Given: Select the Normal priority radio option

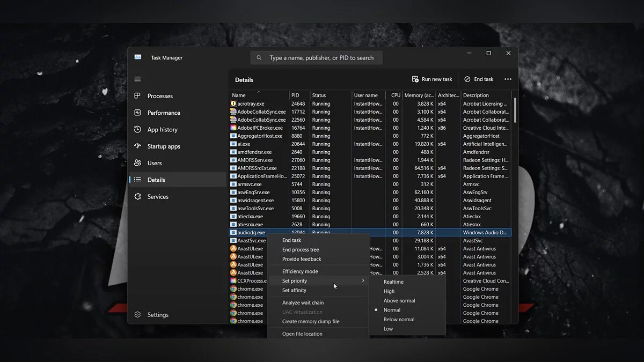Looking at the screenshot, I should click(x=392, y=310).
